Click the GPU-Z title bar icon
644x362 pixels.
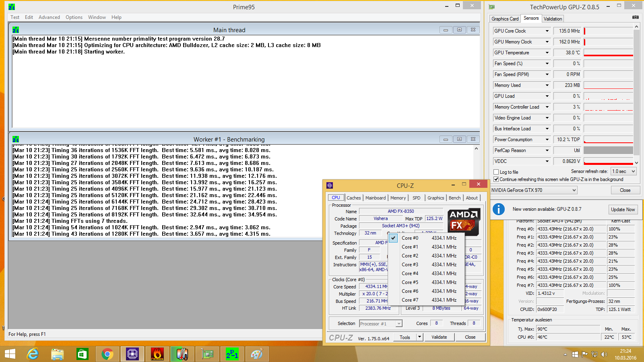point(491,7)
